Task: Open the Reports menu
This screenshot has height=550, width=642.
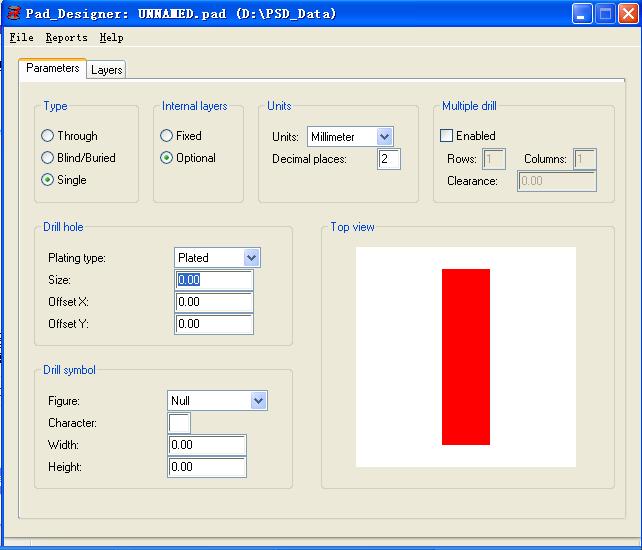Action: 67,38
